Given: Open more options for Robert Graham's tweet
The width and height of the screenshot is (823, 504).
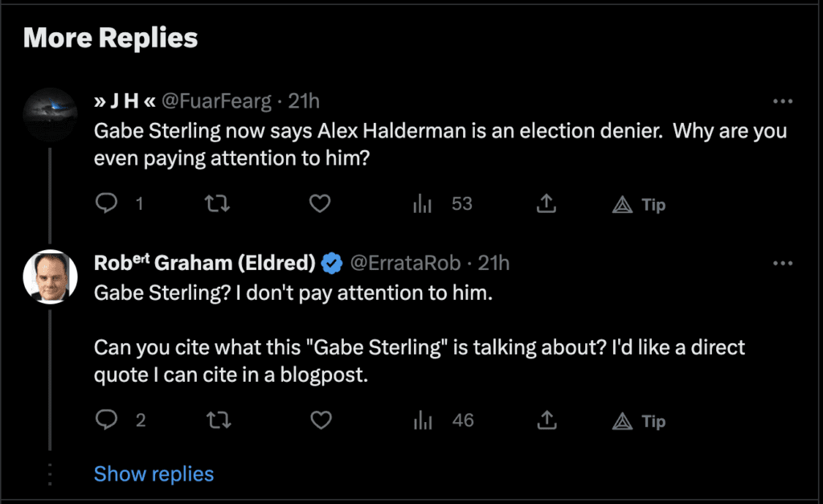Looking at the screenshot, I should coord(783,263).
